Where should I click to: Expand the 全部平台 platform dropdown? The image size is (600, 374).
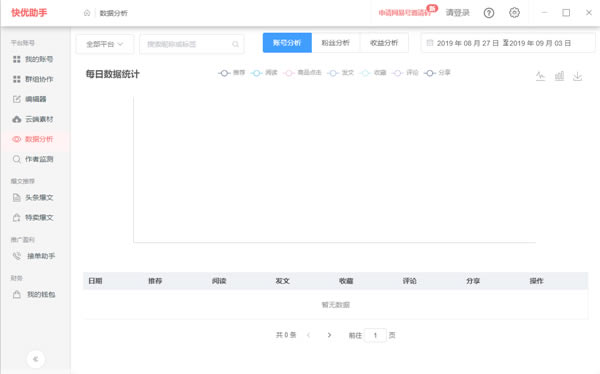click(105, 44)
